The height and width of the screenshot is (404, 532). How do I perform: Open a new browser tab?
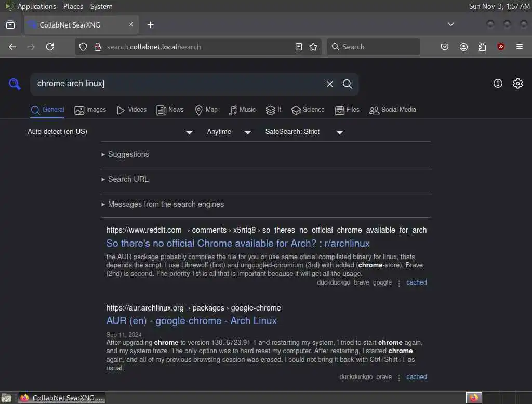tap(150, 25)
